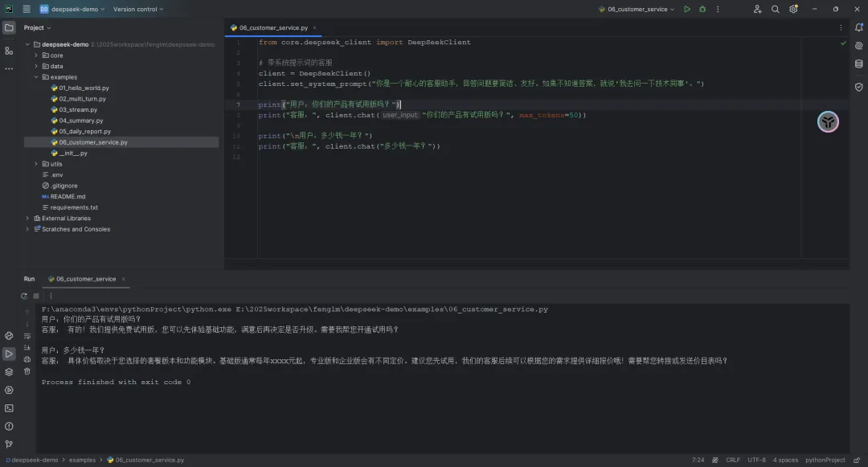Toggle scroll to end in Run console
Viewport: 868px width, 467px height.
click(x=27, y=347)
